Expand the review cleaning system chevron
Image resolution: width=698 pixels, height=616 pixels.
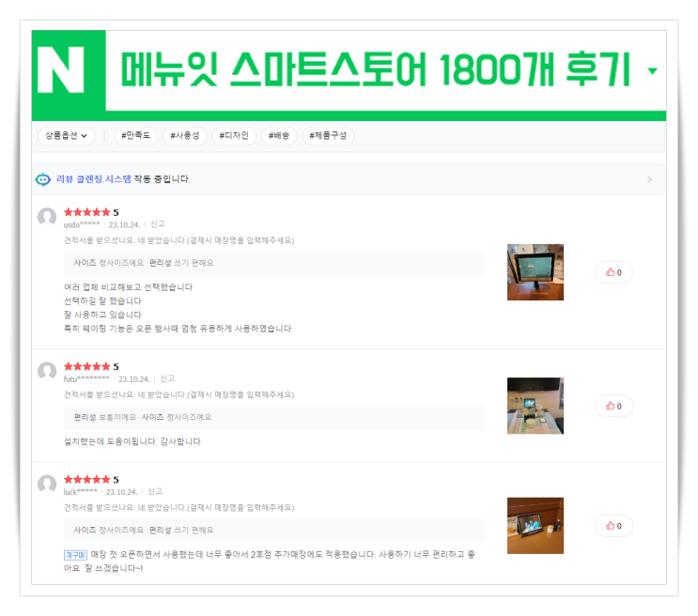[649, 179]
